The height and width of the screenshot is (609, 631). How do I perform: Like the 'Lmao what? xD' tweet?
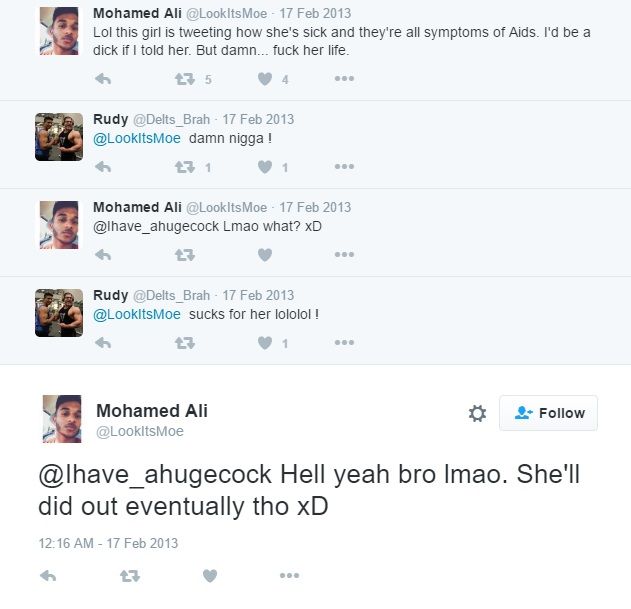(x=265, y=255)
